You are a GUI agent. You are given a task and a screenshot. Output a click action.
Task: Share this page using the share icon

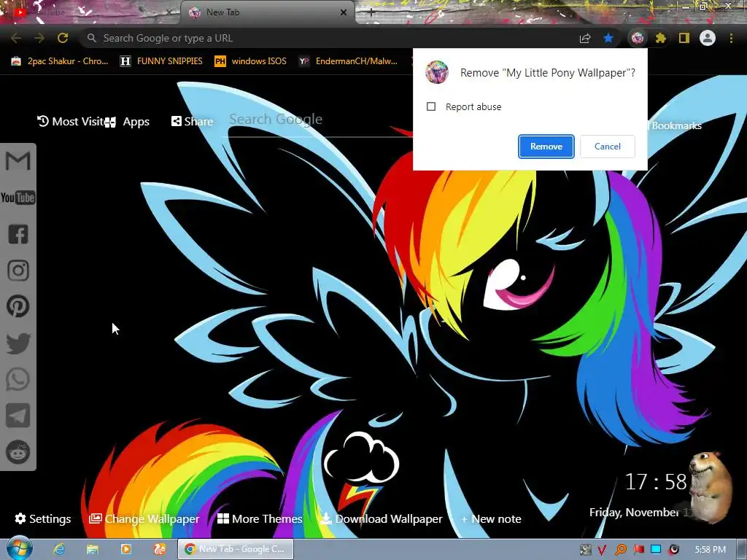(x=585, y=38)
